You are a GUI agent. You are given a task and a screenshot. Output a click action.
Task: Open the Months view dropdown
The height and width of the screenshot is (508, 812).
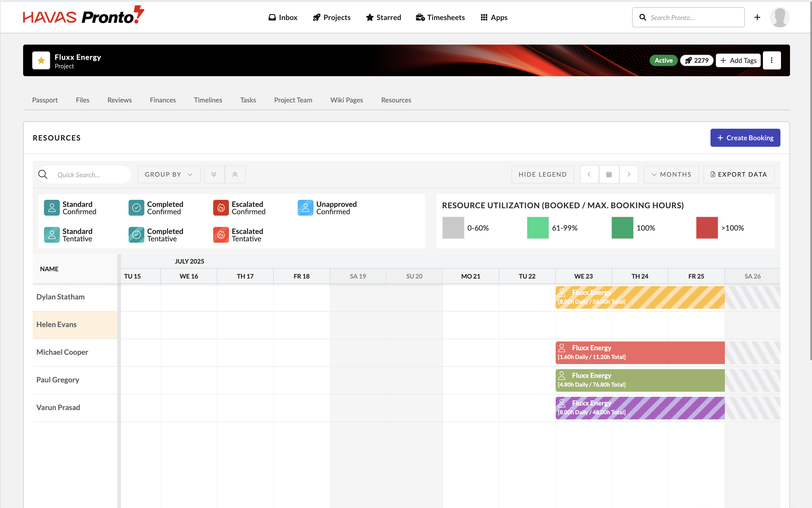[671, 174]
